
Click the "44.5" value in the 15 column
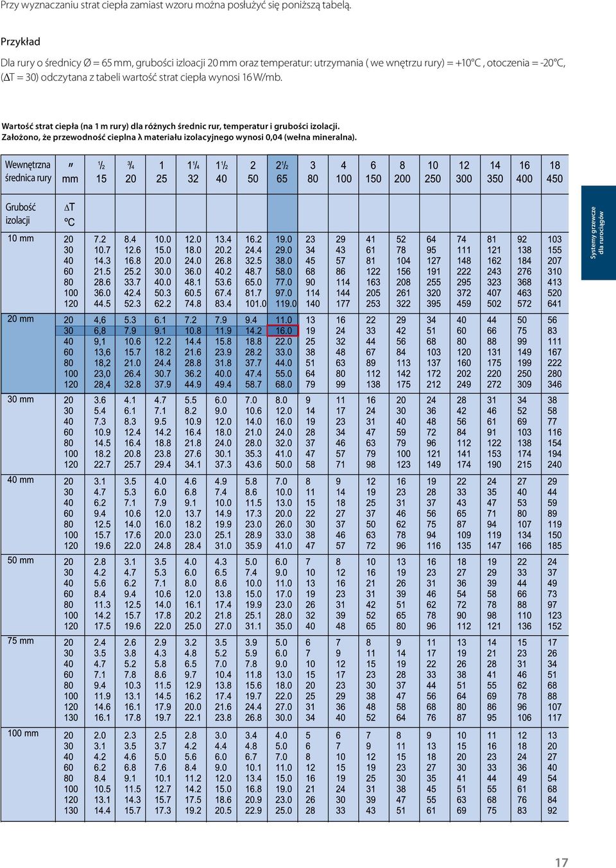pyautogui.click(x=102, y=304)
